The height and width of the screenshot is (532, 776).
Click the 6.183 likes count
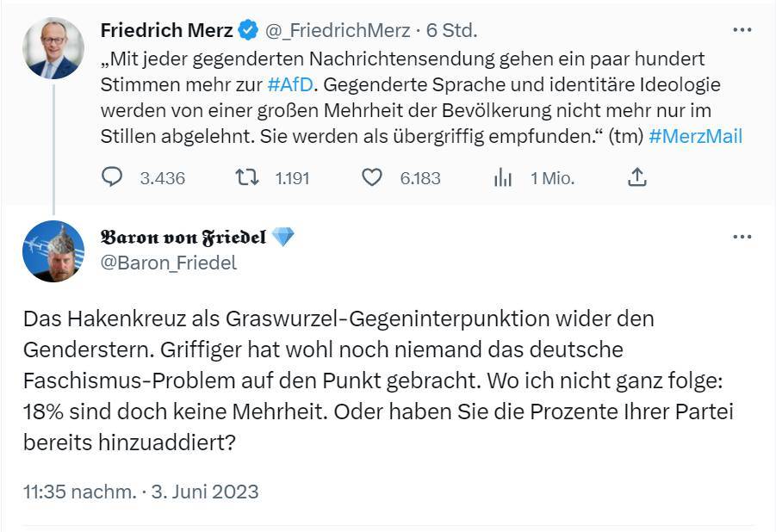pos(420,178)
